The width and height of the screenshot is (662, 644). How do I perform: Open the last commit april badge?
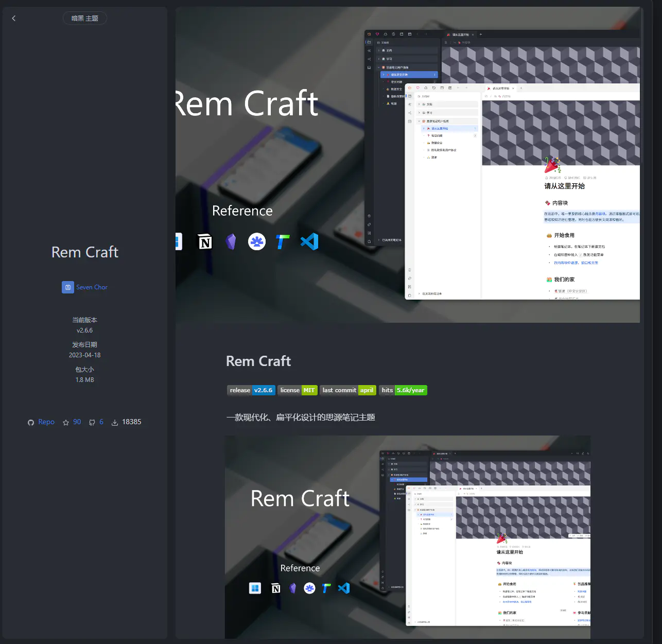point(348,390)
